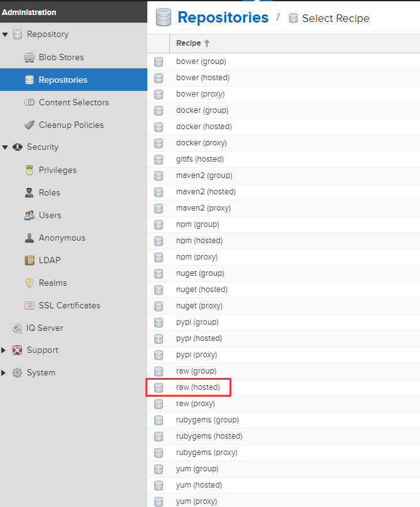Screen dimensions: 420x507
Task: Open Content Selectors page
Action: (74, 103)
